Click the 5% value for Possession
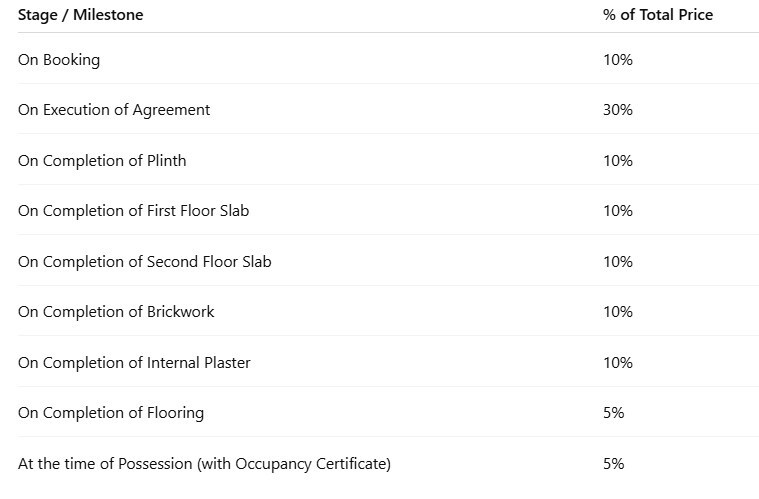The width and height of the screenshot is (759, 499). point(613,464)
